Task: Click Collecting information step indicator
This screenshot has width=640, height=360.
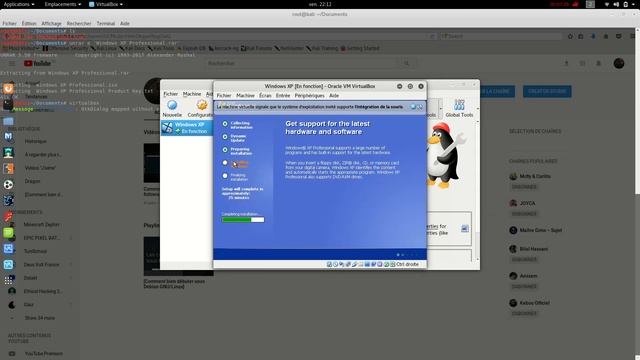Action: tap(225, 124)
